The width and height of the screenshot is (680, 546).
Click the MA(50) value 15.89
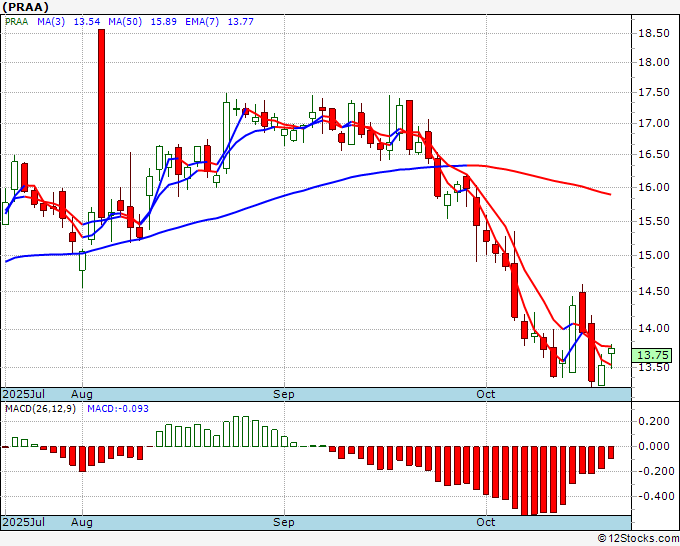[x=163, y=21]
